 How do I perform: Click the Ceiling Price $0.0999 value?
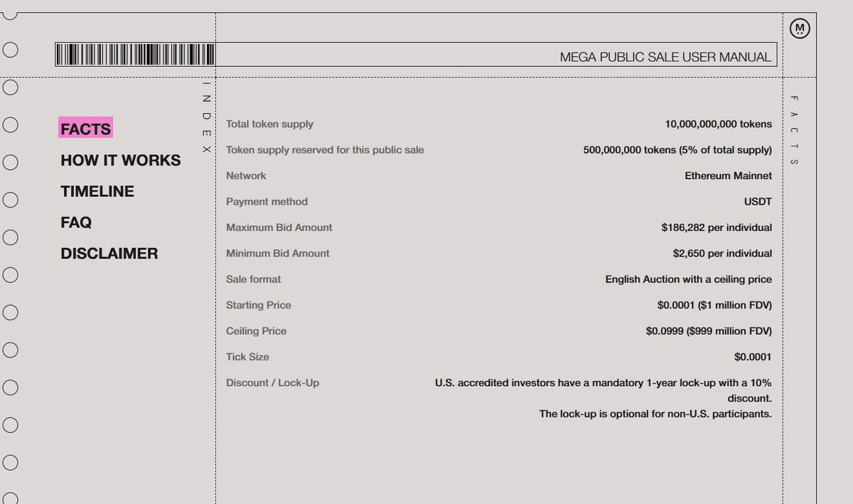pyautogui.click(x=709, y=331)
